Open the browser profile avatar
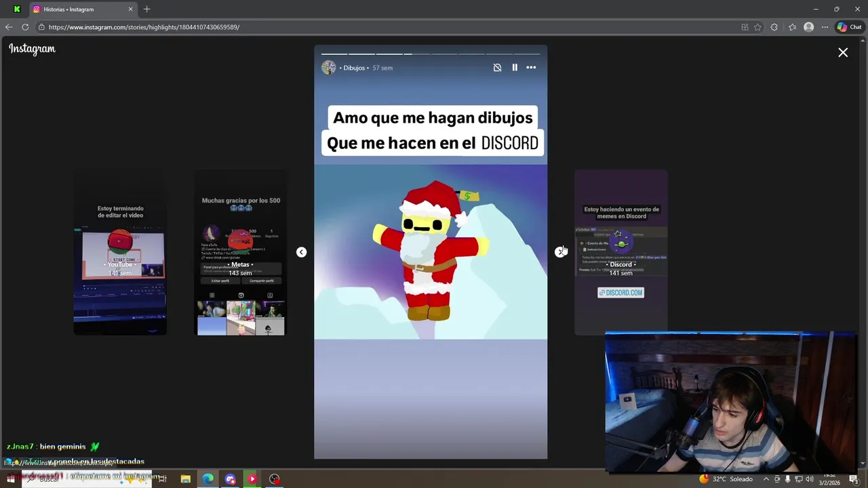The height and width of the screenshot is (488, 868). click(808, 27)
